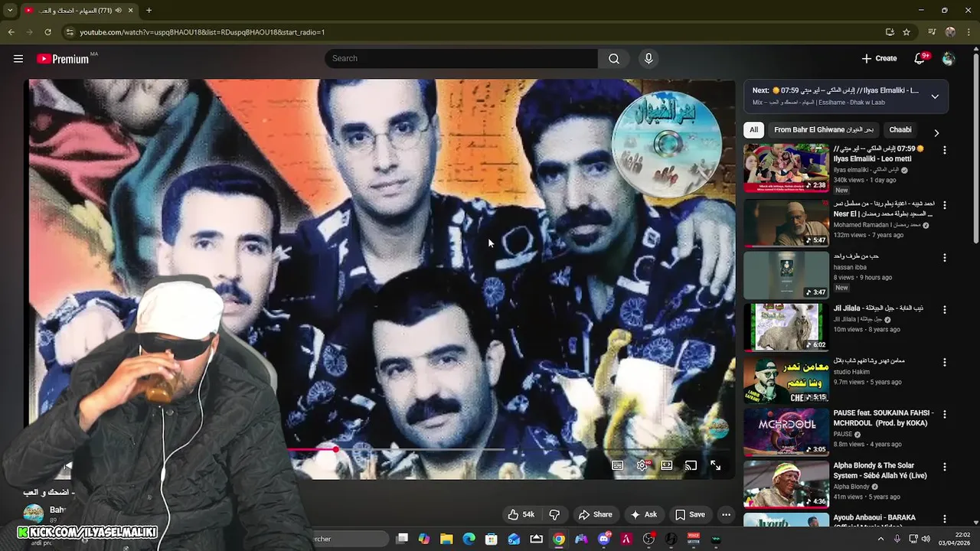Open the YouTube account avatar menu
The width and height of the screenshot is (980, 551).
tap(949, 58)
